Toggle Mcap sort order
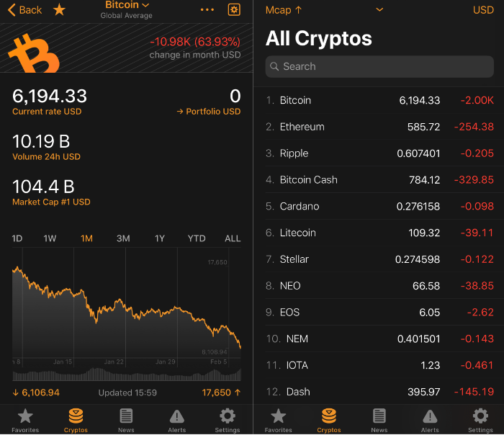Image resolution: width=504 pixels, height=435 pixels. tap(284, 10)
